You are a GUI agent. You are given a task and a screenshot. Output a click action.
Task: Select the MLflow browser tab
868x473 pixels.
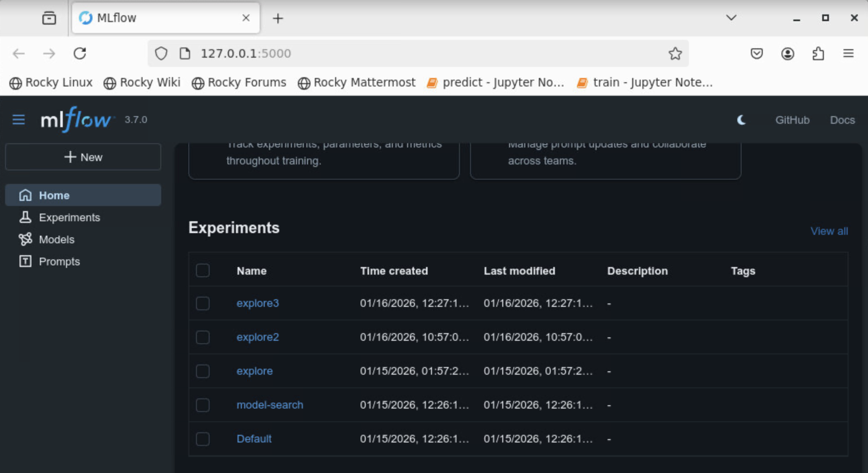[165, 18]
